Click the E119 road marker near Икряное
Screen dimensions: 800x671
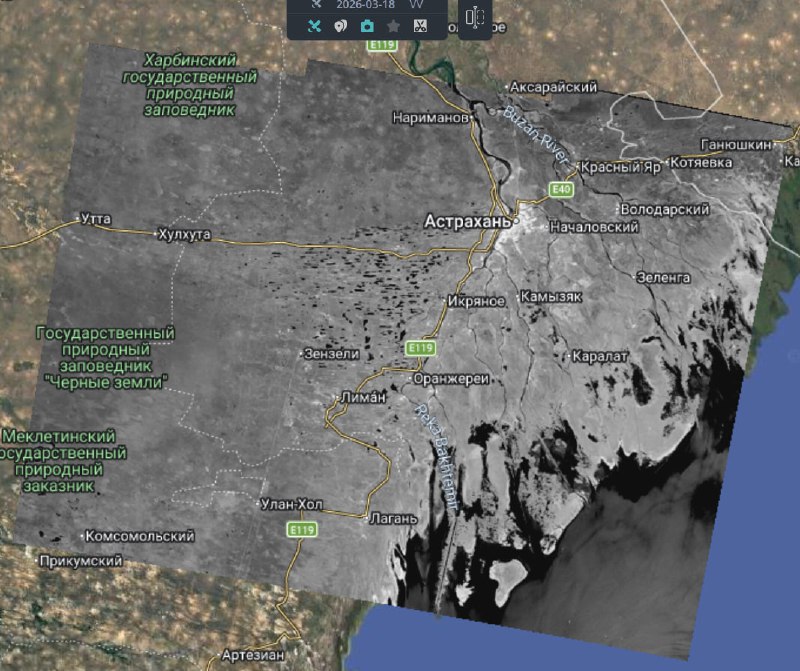(x=418, y=347)
